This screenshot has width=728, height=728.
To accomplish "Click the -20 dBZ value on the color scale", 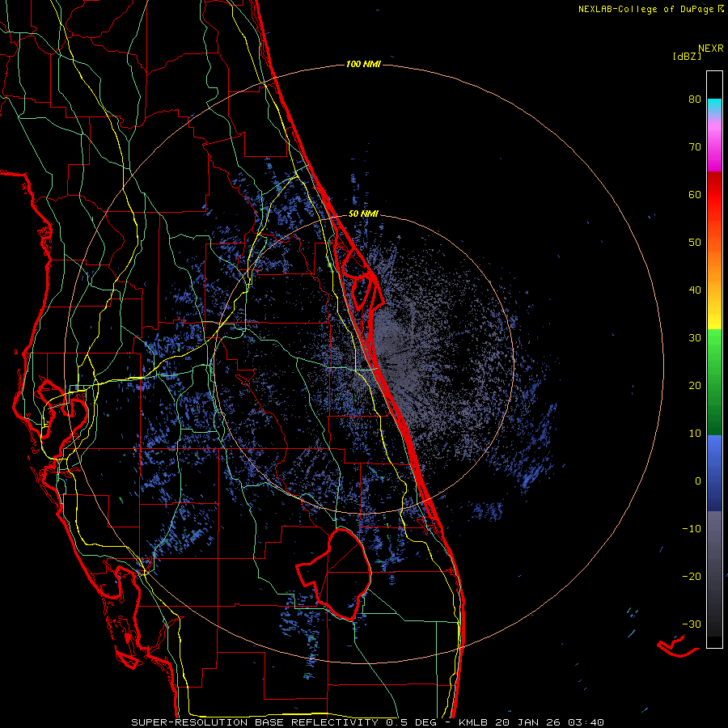I will tap(692, 576).
